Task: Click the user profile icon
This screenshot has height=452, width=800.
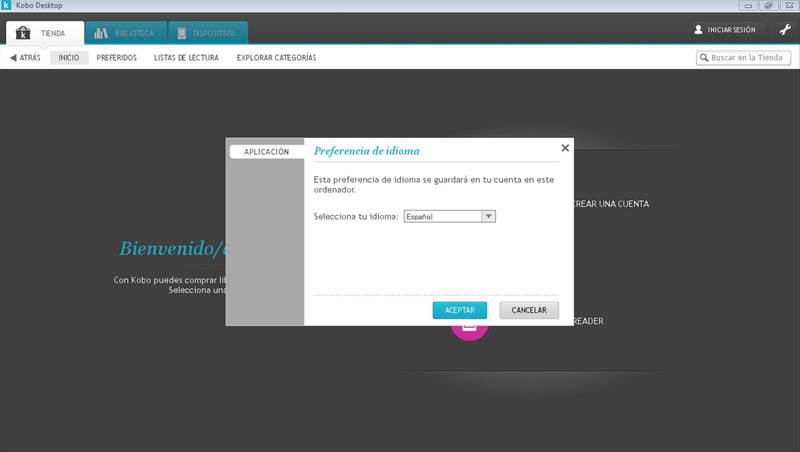Action: (698, 30)
